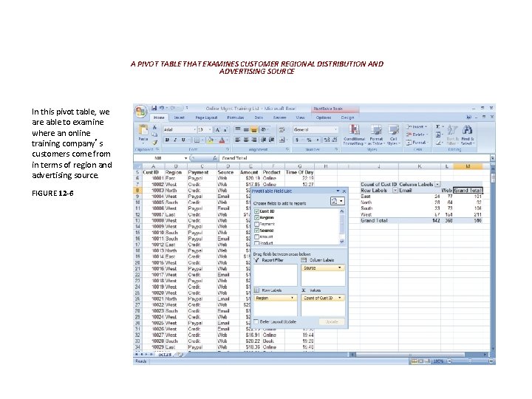
Task: Toggle Wrap Text
Action: tap(282, 129)
